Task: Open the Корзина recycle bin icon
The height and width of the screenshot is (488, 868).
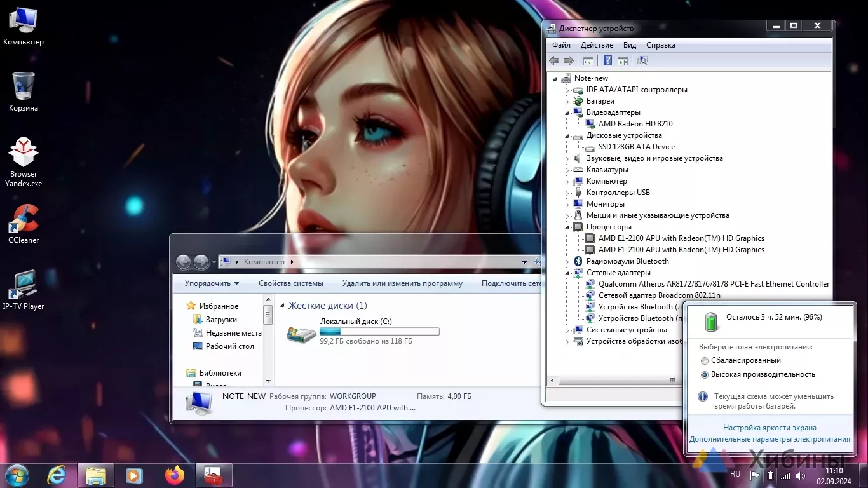Action: (x=24, y=91)
